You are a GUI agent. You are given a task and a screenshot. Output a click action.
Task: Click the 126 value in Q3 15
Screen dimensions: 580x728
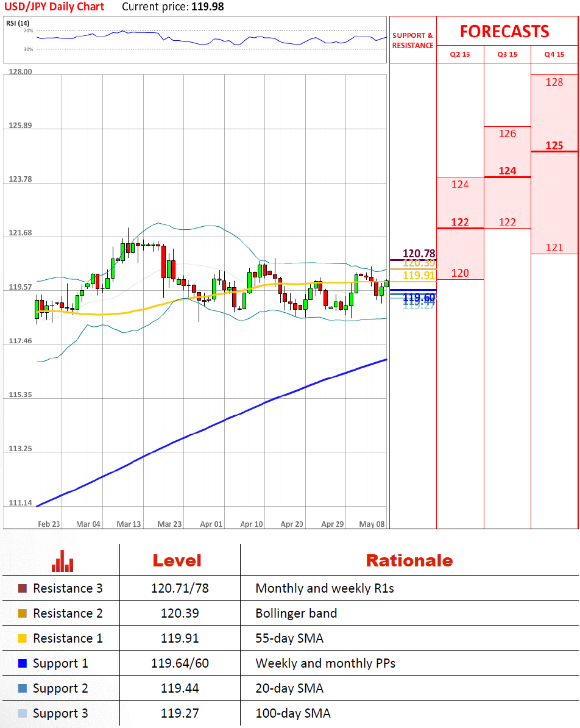507,134
